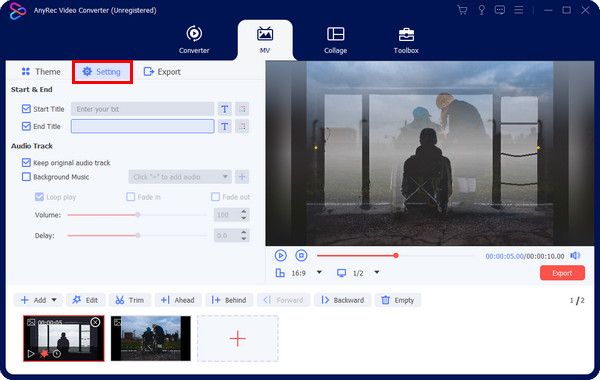Click the Forward button

pyautogui.click(x=284, y=300)
